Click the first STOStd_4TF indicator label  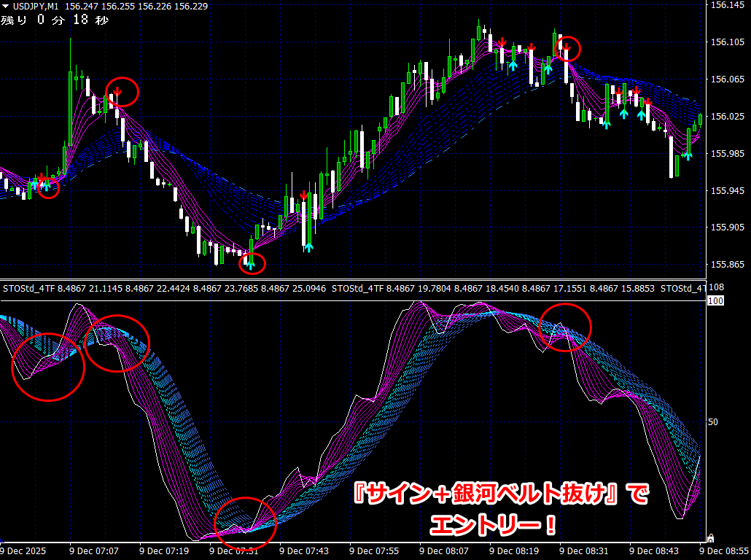tap(29, 289)
